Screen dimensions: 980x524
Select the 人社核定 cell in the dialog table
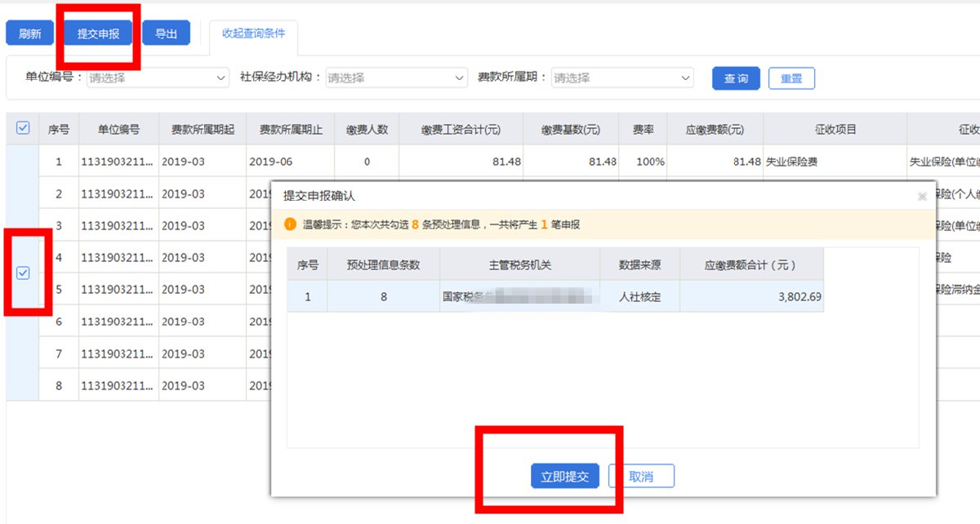639,297
